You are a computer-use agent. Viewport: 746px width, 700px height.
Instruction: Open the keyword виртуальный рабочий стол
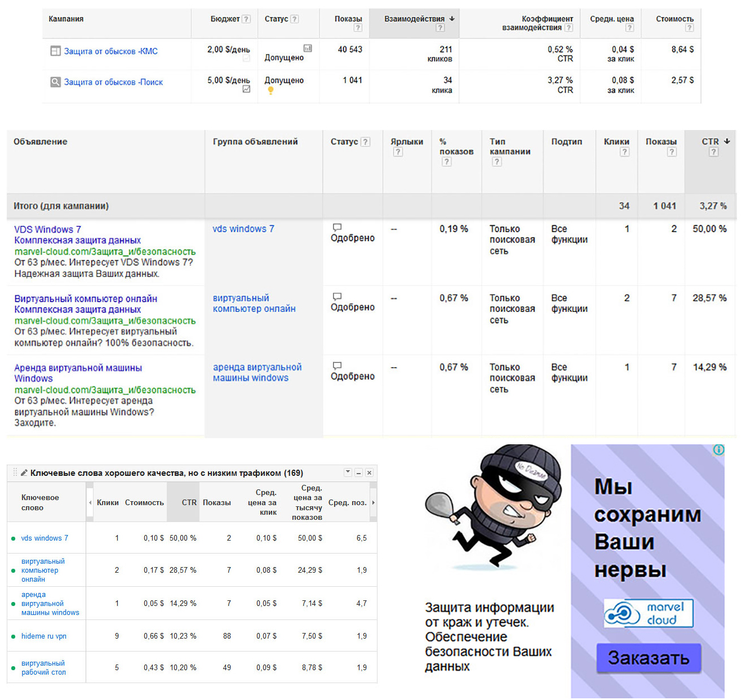pyautogui.click(x=43, y=668)
